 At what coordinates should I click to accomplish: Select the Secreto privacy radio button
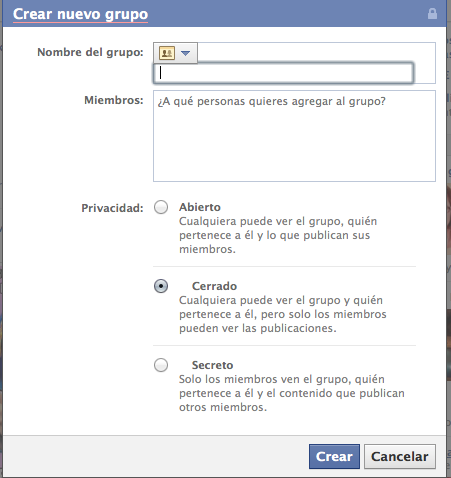[x=161, y=365]
